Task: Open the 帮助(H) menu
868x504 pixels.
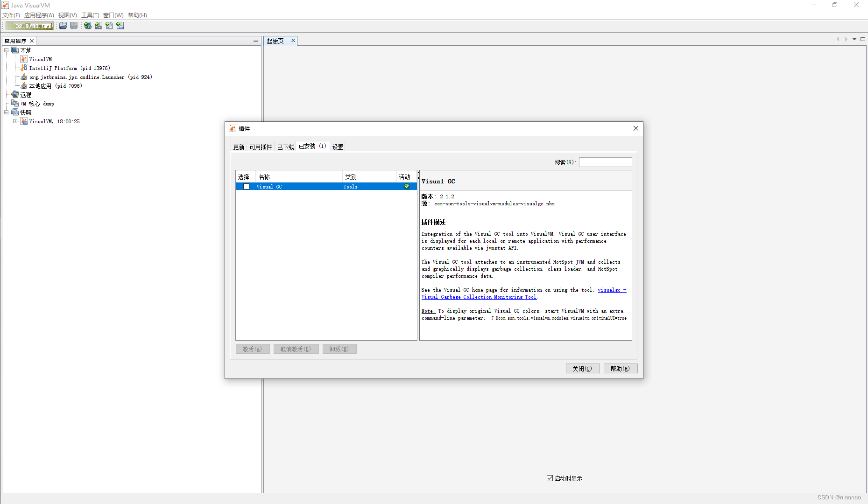Action: coord(137,15)
